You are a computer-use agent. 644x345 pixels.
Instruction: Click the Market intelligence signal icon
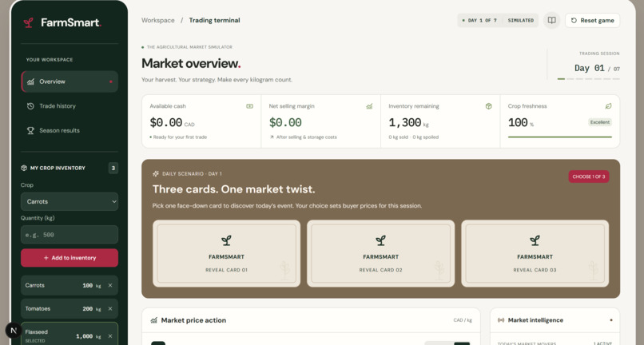click(501, 320)
